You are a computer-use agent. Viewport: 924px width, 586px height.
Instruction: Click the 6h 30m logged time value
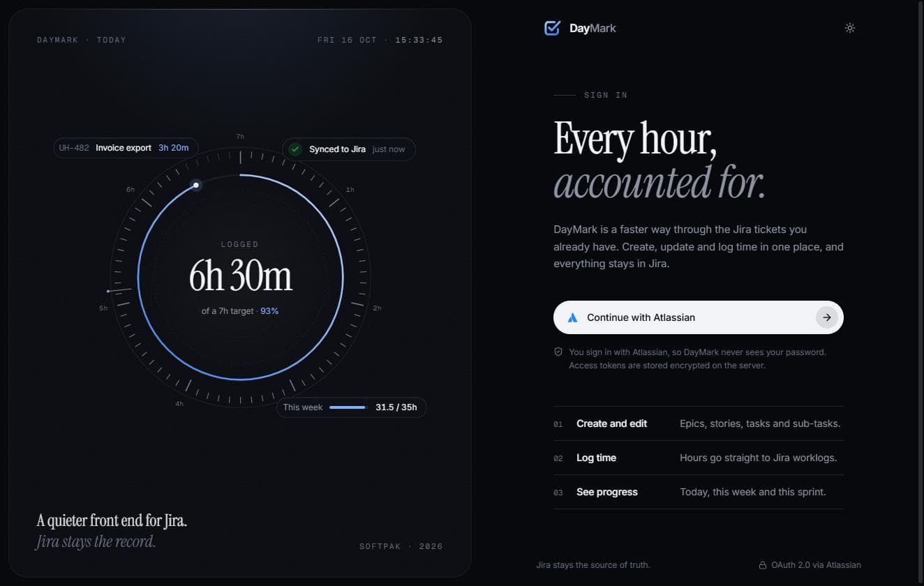coord(240,276)
